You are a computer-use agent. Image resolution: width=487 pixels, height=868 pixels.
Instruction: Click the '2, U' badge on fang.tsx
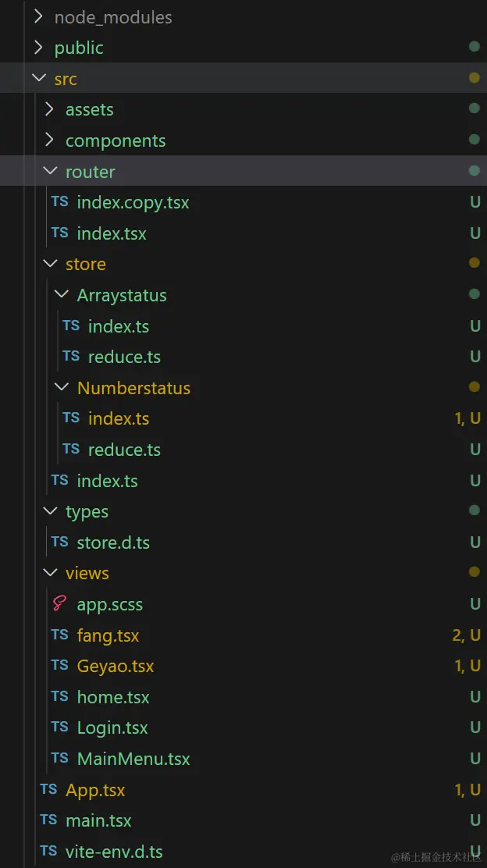[466, 635]
